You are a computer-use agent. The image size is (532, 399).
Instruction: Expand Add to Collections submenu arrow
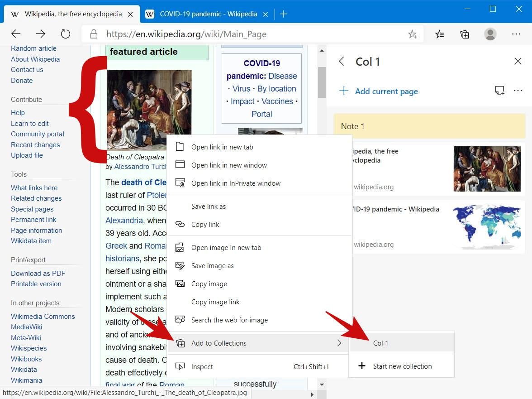point(339,343)
